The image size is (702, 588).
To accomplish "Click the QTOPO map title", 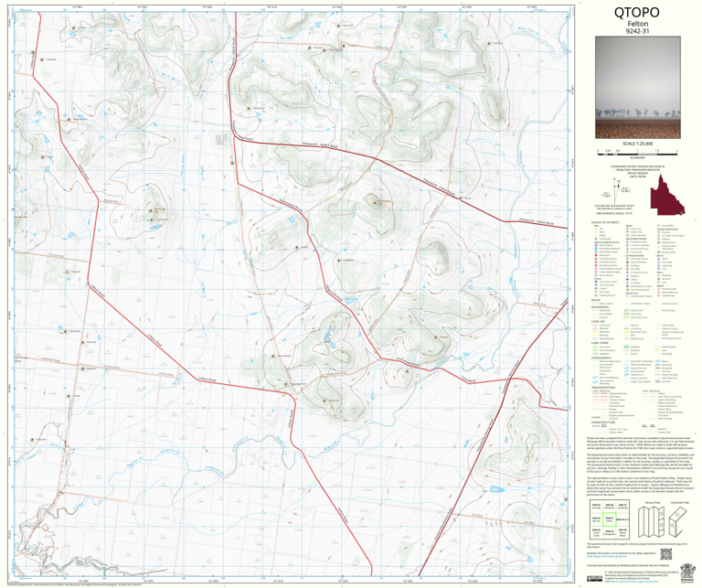I will (x=636, y=12).
